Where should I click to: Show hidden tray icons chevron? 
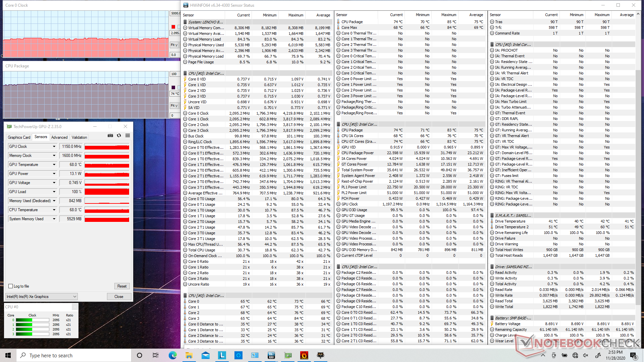click(x=543, y=355)
